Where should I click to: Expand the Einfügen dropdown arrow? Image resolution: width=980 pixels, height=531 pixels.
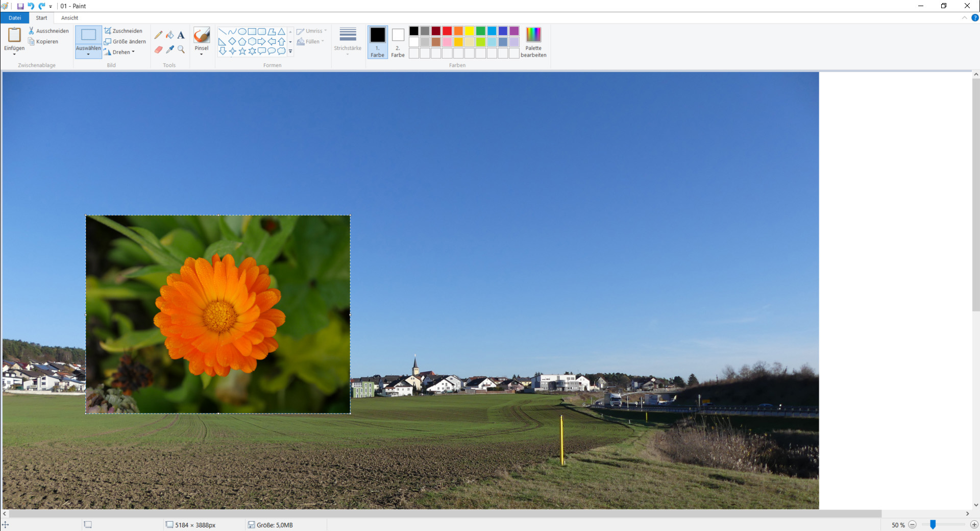pos(14,54)
